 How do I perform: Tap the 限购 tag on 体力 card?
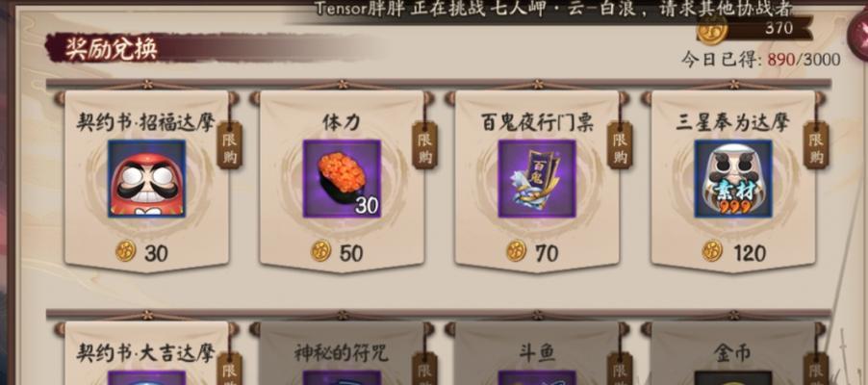[424, 145]
